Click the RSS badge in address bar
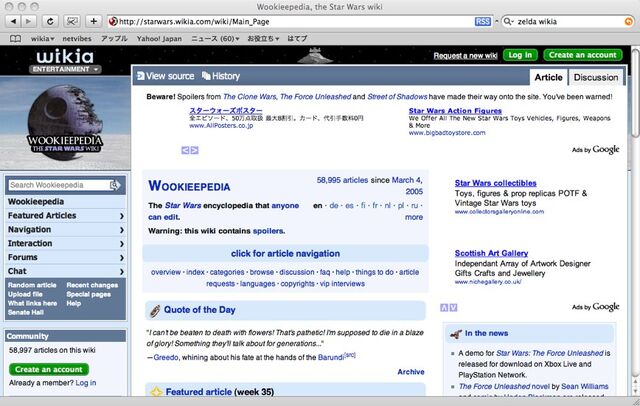This screenshot has width=640, height=406. (x=482, y=22)
